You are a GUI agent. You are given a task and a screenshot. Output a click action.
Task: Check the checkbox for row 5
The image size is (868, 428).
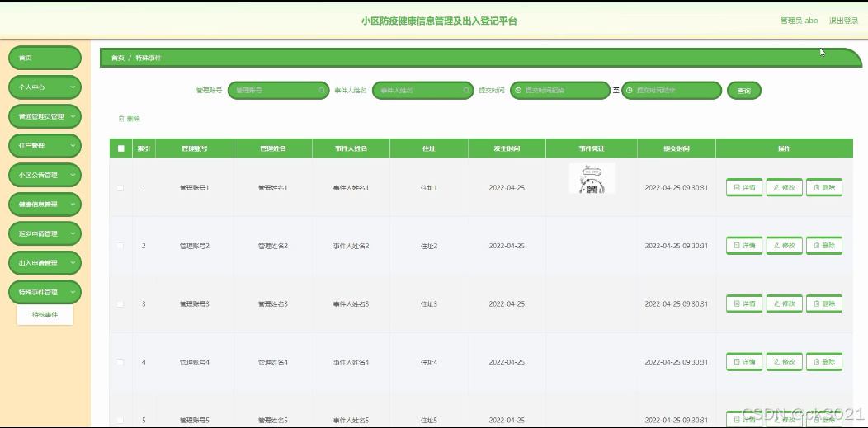pyautogui.click(x=120, y=420)
